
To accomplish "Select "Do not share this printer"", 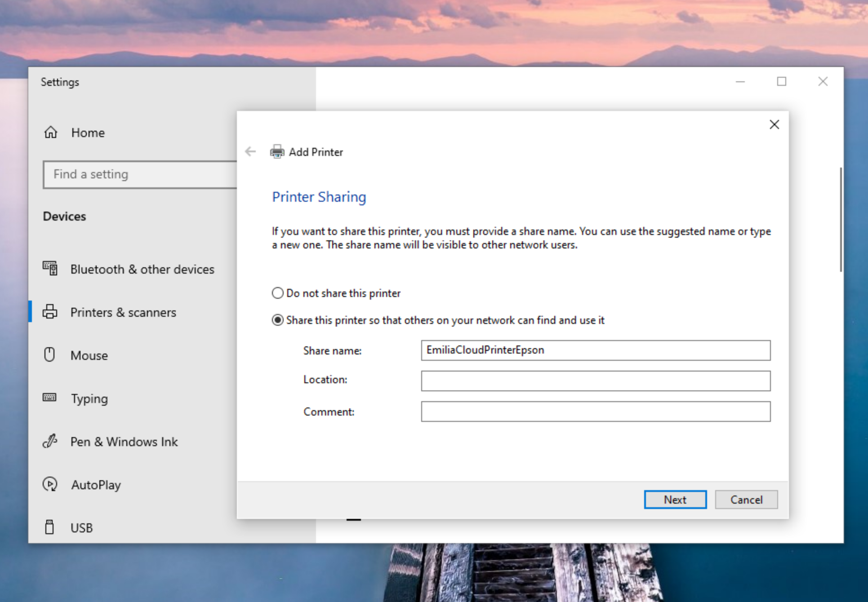I will [x=278, y=293].
